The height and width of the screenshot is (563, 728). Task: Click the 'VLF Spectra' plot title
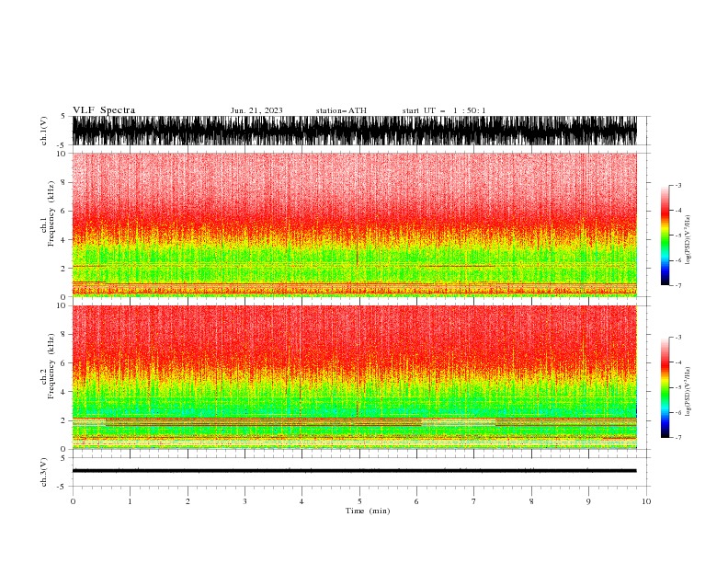tap(104, 110)
